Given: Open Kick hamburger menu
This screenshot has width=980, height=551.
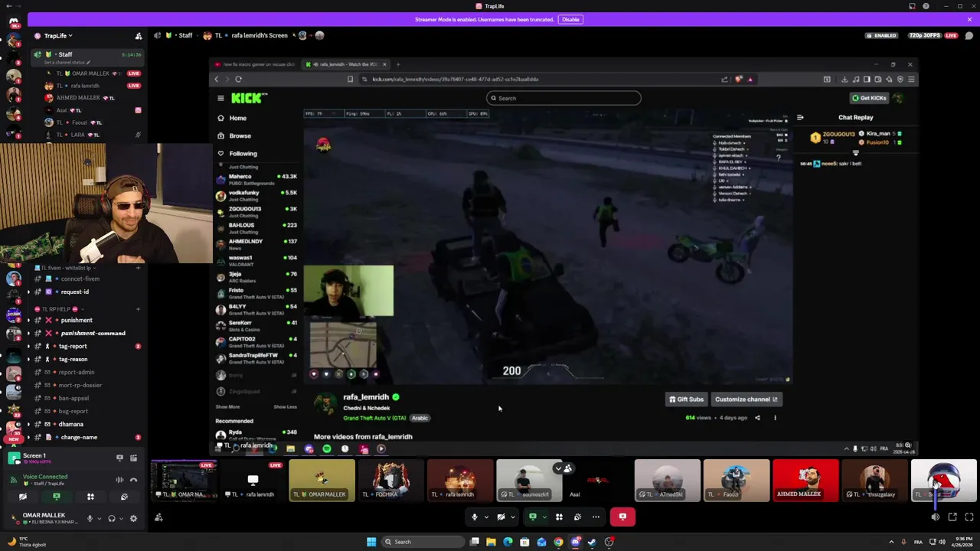Looking at the screenshot, I should coord(220,98).
